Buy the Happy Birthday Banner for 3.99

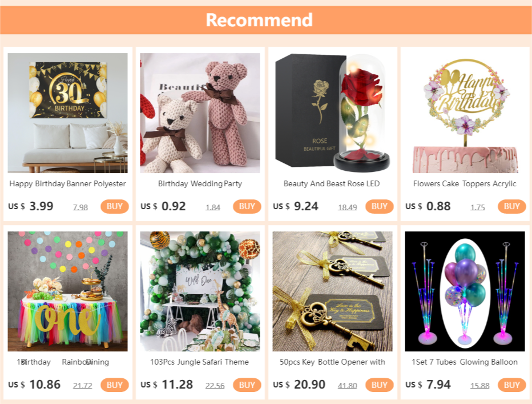[114, 206]
